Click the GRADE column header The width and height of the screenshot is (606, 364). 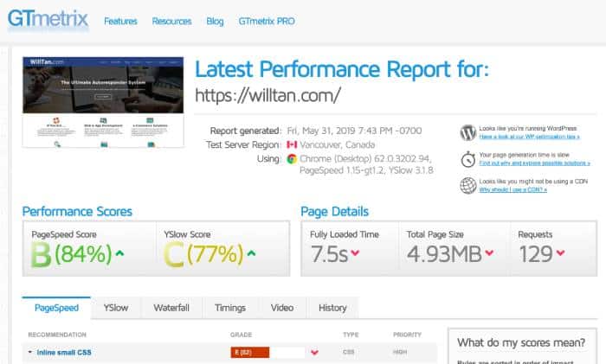tap(242, 335)
